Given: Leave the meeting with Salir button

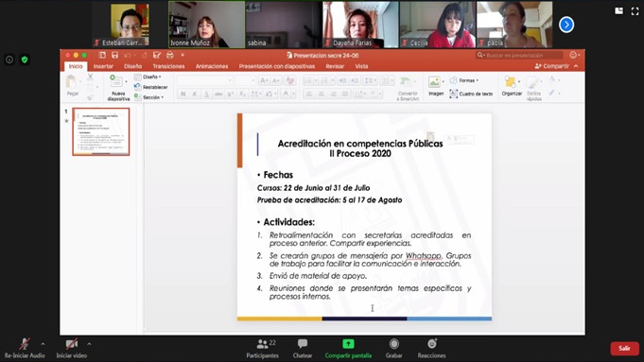Looking at the screenshot, I should 624,348.
